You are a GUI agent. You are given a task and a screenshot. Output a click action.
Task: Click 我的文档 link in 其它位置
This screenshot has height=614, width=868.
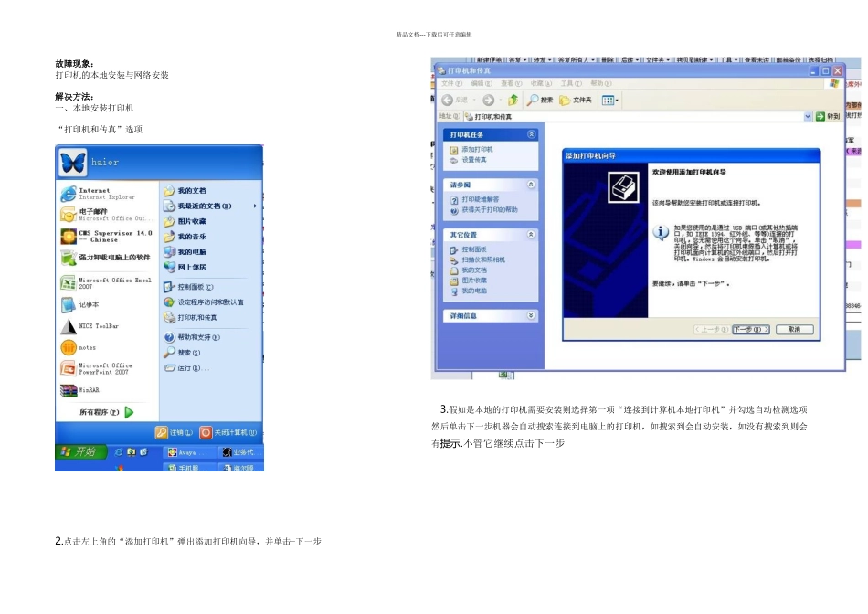tap(469, 270)
